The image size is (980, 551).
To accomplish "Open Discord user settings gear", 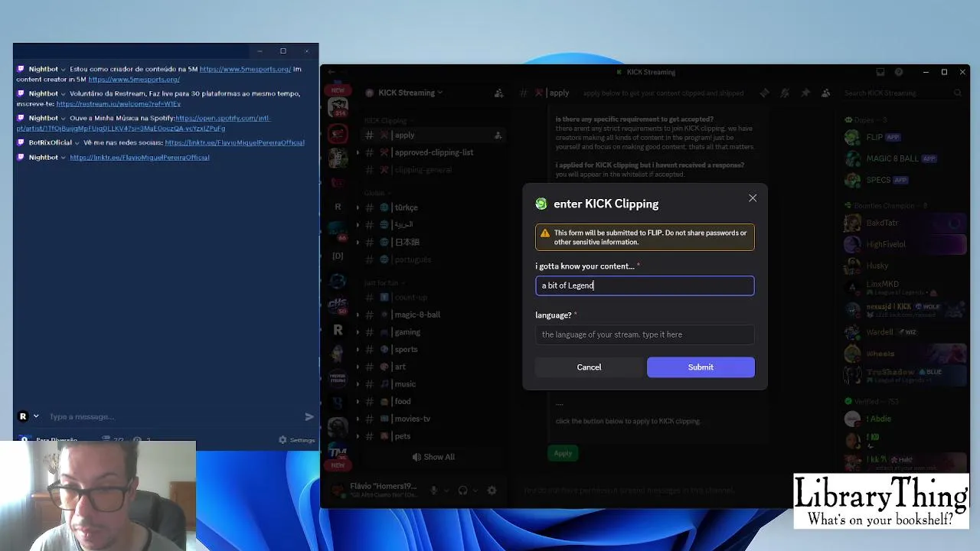I will tap(492, 491).
